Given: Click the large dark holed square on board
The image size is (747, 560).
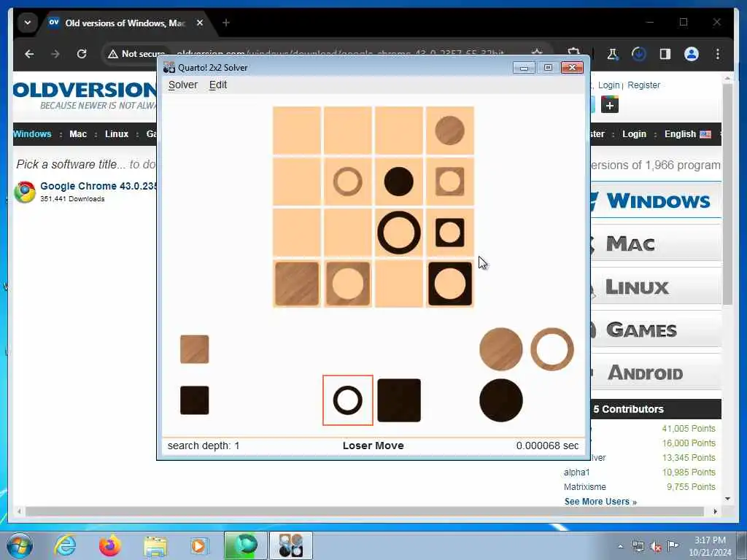Looking at the screenshot, I should [449, 284].
